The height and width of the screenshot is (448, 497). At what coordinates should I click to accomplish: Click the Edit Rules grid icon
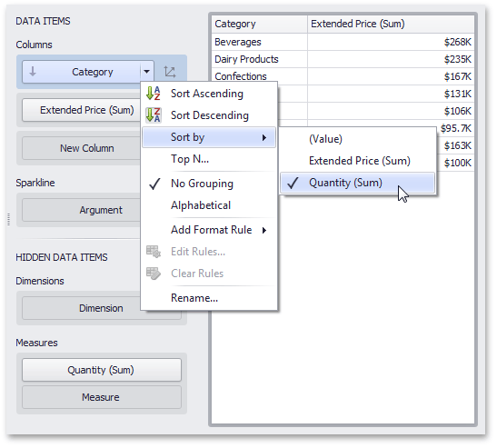[x=154, y=252]
